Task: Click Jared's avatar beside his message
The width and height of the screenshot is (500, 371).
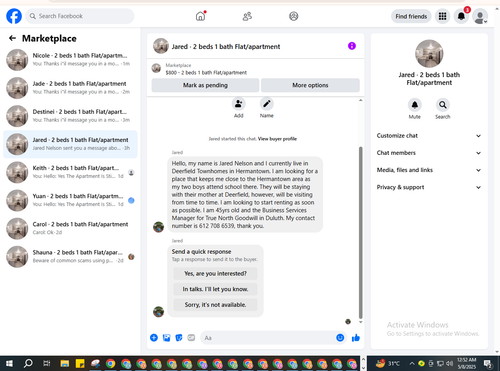Action: tap(158, 227)
